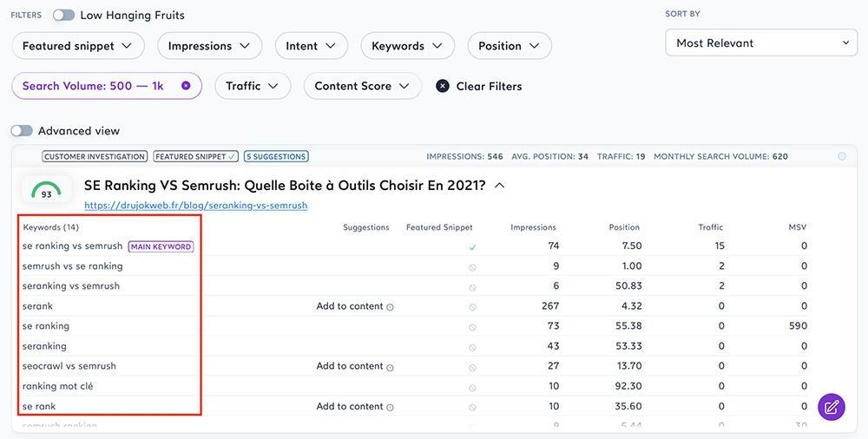Click the Keywords (14) column header
The width and height of the screenshot is (868, 439).
51,227
